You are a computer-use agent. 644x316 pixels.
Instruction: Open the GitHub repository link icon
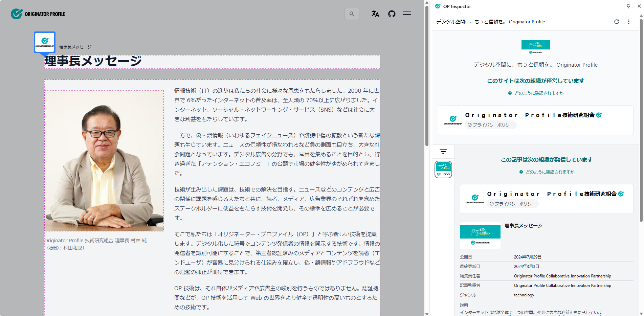pos(392,14)
